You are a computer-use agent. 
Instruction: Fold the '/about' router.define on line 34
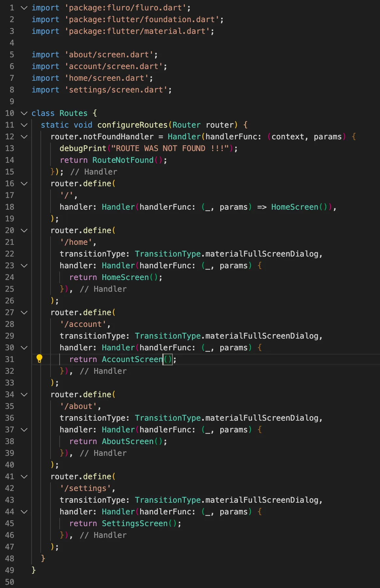click(x=24, y=395)
